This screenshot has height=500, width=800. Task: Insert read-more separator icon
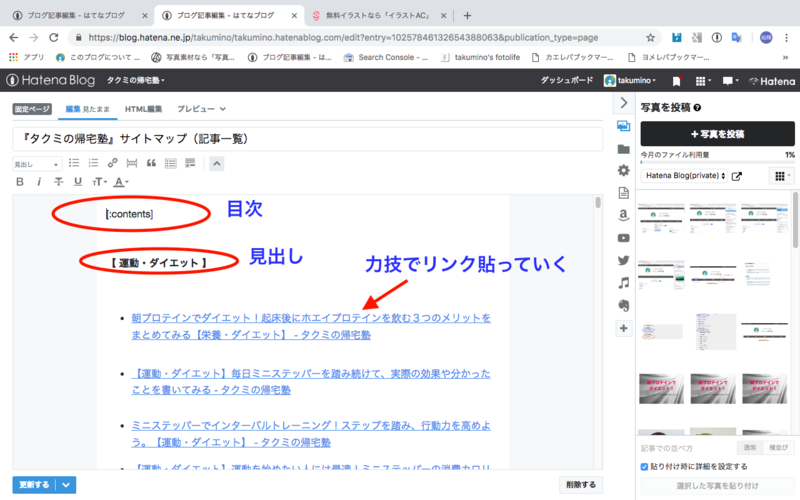click(x=132, y=163)
